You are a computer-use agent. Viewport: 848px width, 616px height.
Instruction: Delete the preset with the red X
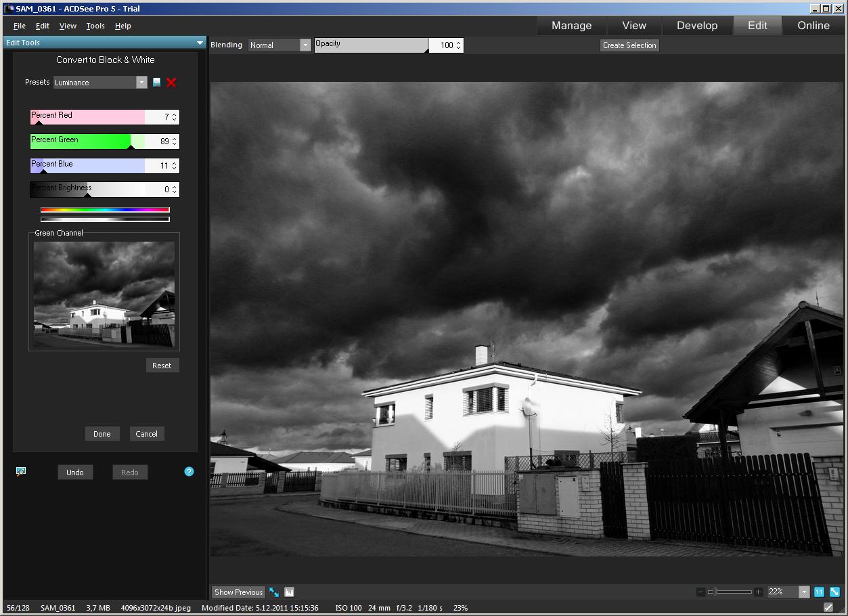pos(171,82)
